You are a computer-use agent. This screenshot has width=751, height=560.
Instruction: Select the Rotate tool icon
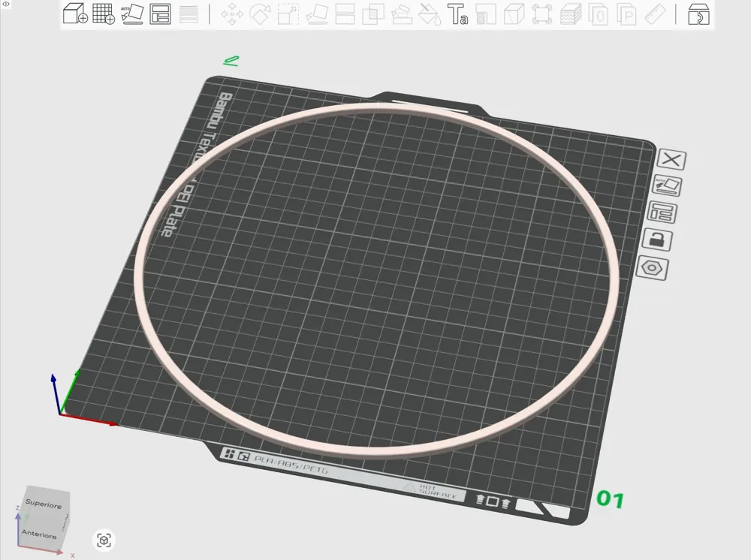click(260, 14)
